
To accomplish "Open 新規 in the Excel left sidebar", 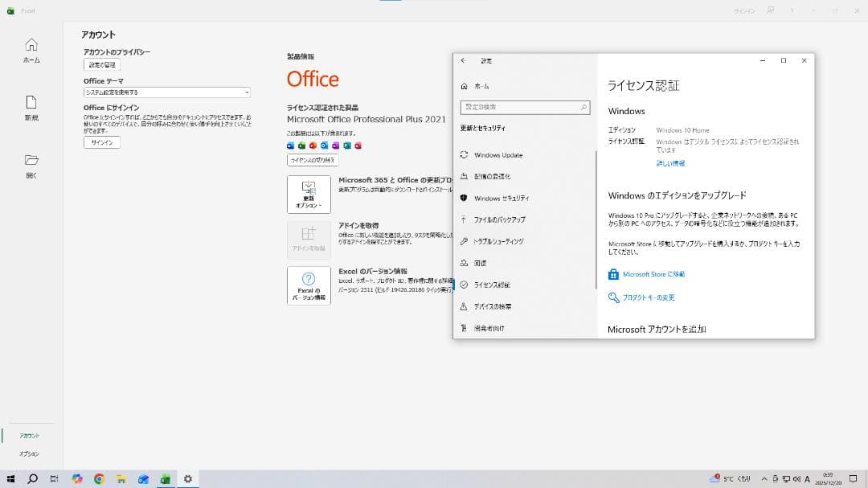I will pyautogui.click(x=31, y=107).
